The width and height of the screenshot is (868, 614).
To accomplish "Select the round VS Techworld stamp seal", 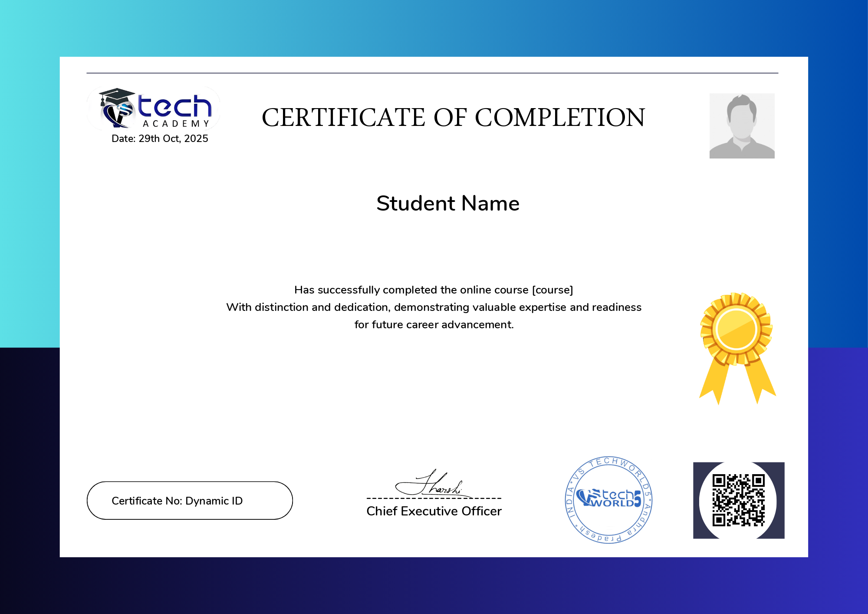I will click(608, 500).
